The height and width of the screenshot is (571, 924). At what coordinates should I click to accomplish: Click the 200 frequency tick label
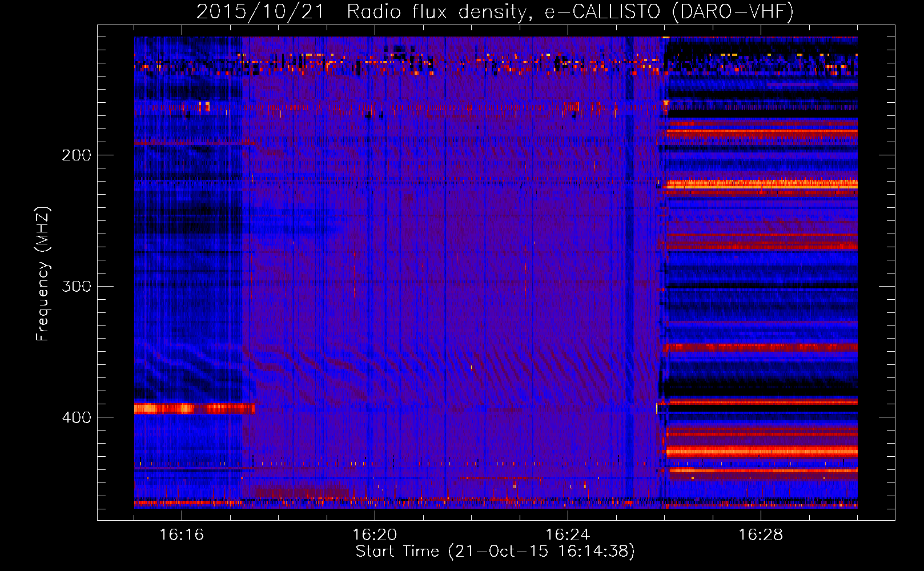coord(76,155)
